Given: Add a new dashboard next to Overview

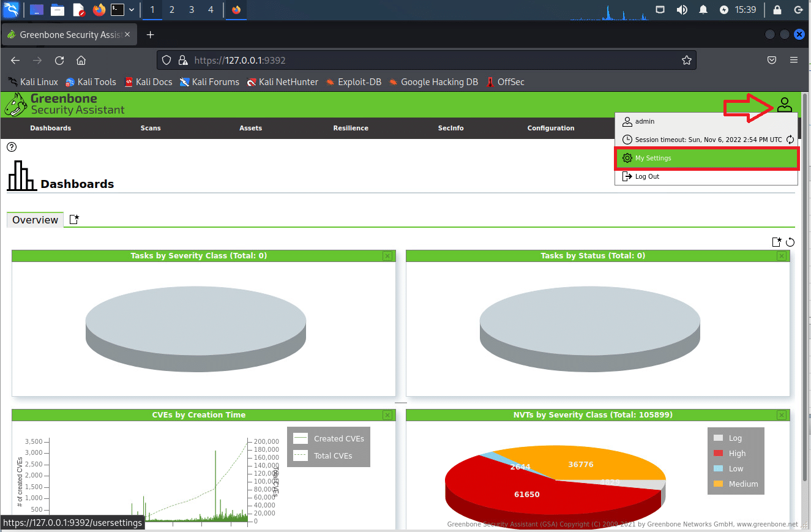Looking at the screenshot, I should pyautogui.click(x=74, y=219).
